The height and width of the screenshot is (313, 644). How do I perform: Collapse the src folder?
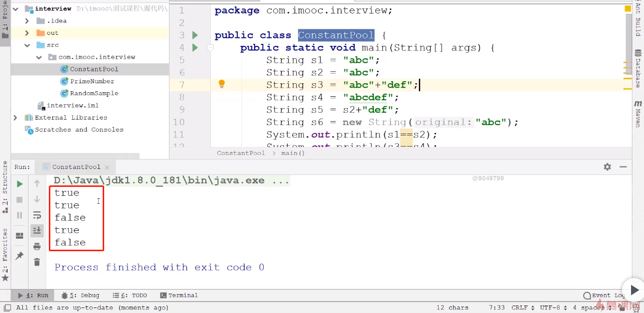pos(27,45)
